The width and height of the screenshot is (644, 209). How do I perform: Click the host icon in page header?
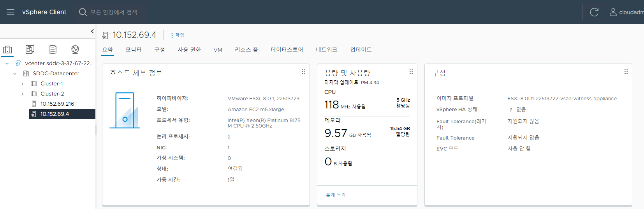[x=105, y=35]
